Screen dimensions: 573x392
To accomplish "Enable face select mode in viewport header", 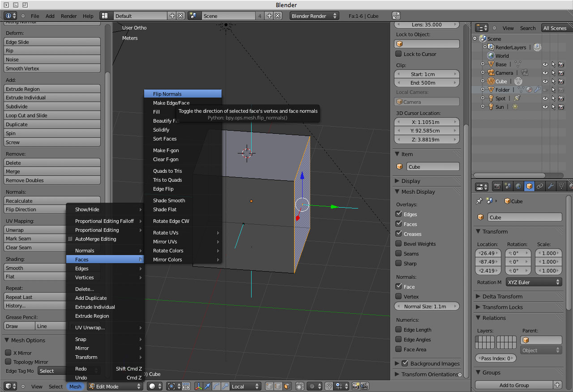I will tap(286, 386).
